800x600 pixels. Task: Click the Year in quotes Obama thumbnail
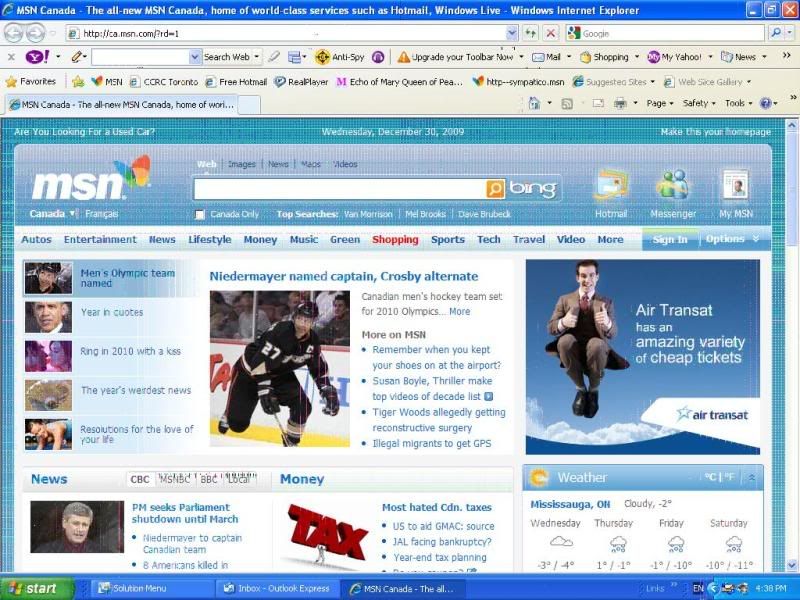48,317
